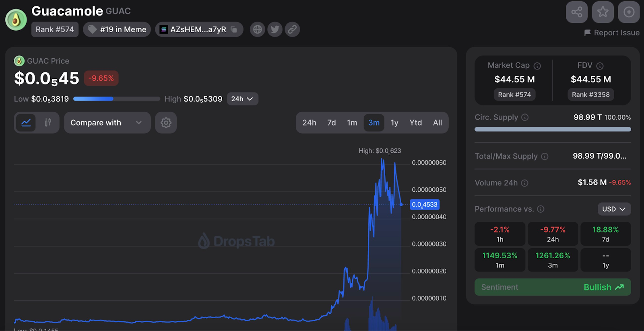Click the $1.56 M volume value
Image resolution: width=644 pixels, height=331 pixels.
(x=592, y=182)
